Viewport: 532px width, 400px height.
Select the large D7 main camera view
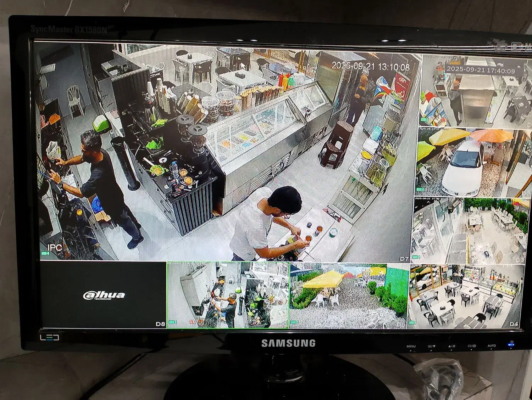tap(227, 152)
